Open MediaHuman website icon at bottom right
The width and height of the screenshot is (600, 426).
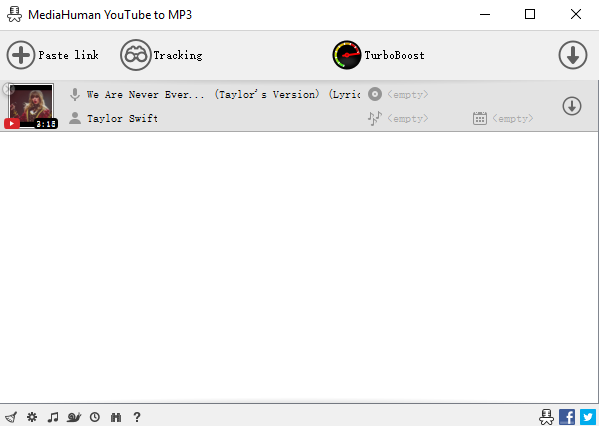546,417
